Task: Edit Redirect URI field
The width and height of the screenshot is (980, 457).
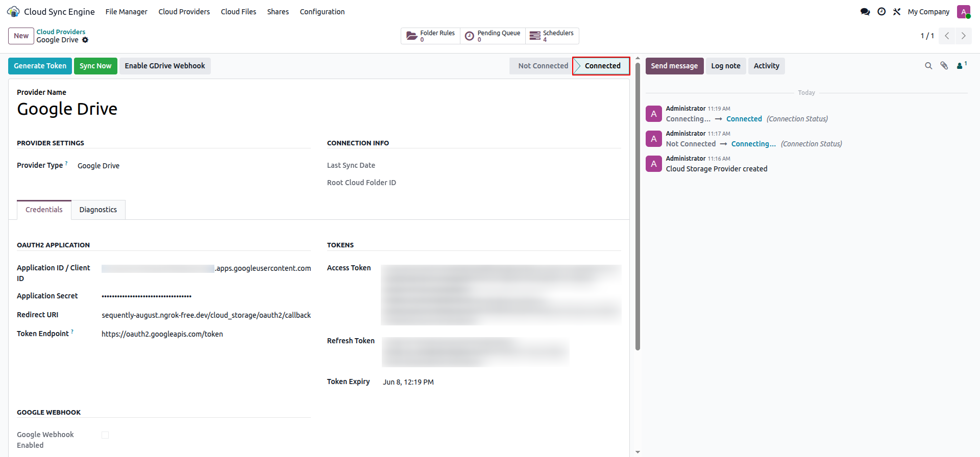Action: coord(206,315)
